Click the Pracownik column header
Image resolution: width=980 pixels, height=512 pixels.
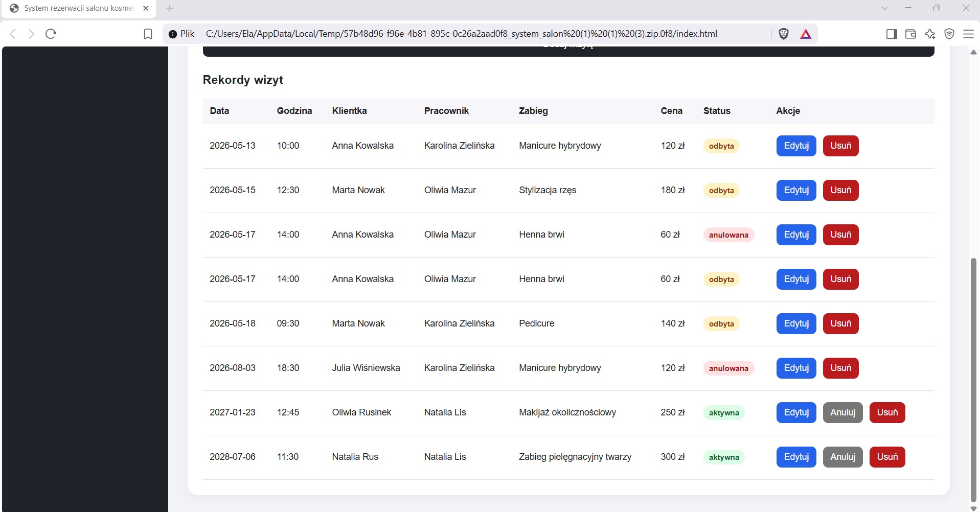click(x=446, y=111)
